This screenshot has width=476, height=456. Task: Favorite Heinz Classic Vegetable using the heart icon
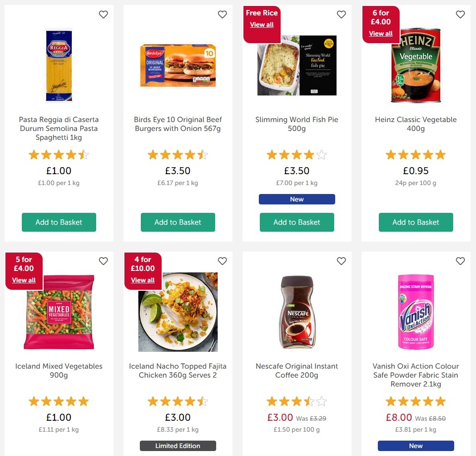(460, 14)
